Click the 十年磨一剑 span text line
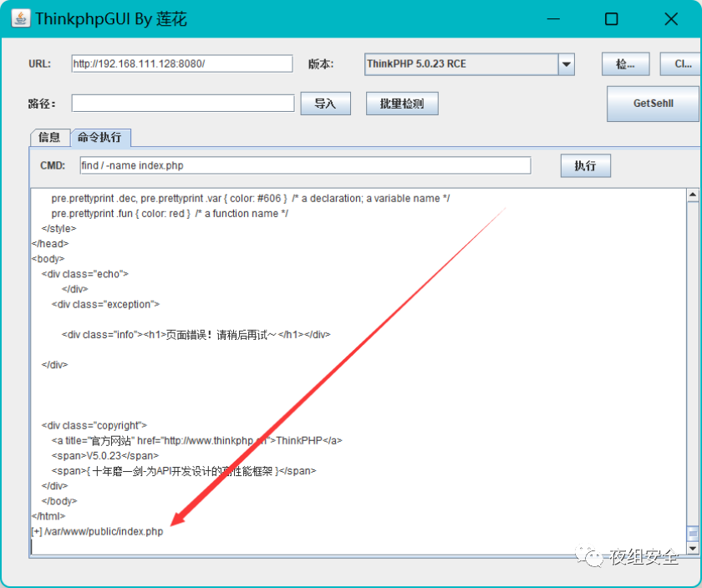This screenshot has width=702, height=588. (184, 471)
